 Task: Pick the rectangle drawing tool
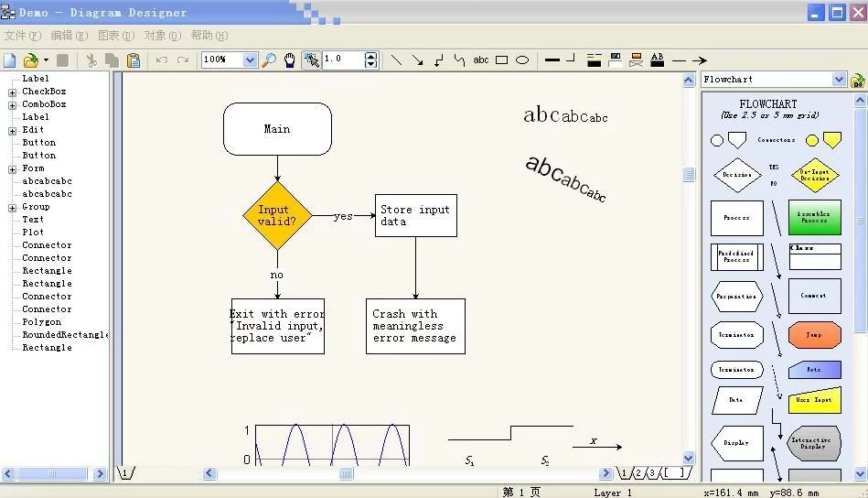click(502, 60)
